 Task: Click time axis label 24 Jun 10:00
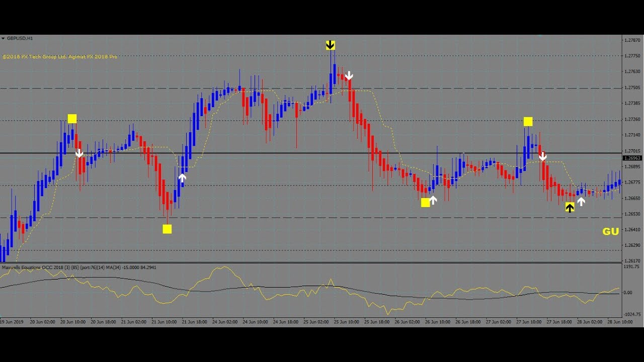coord(256,321)
